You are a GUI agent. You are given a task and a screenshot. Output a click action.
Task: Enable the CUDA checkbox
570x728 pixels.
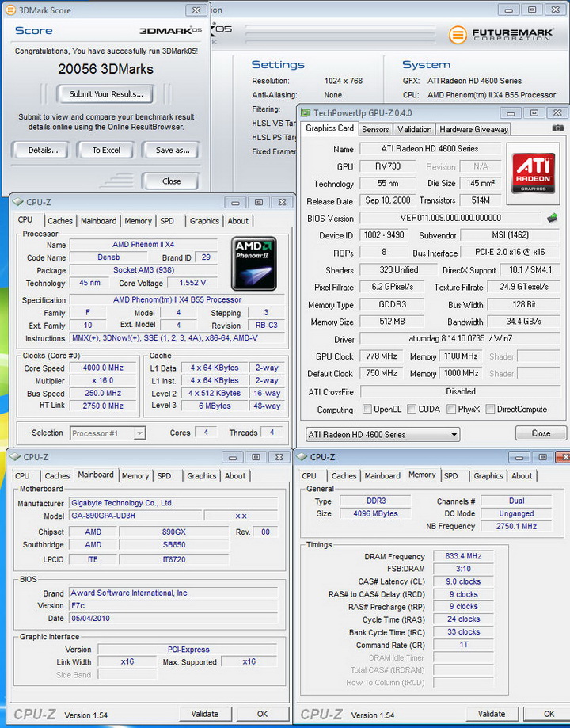pos(412,409)
